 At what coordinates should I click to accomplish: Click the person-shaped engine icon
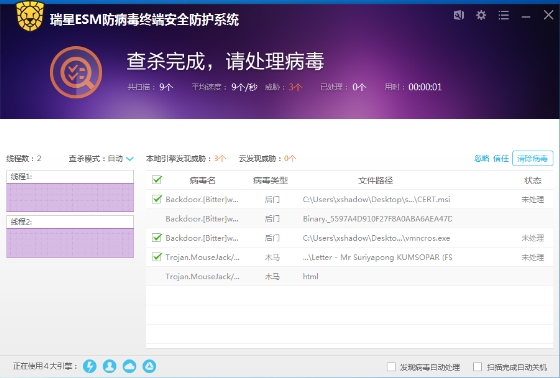point(110,366)
